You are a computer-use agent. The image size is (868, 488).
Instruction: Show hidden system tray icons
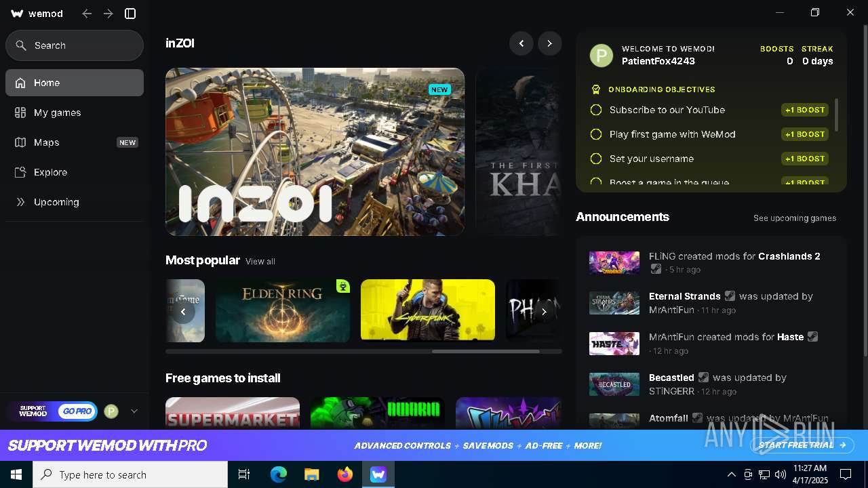731,474
